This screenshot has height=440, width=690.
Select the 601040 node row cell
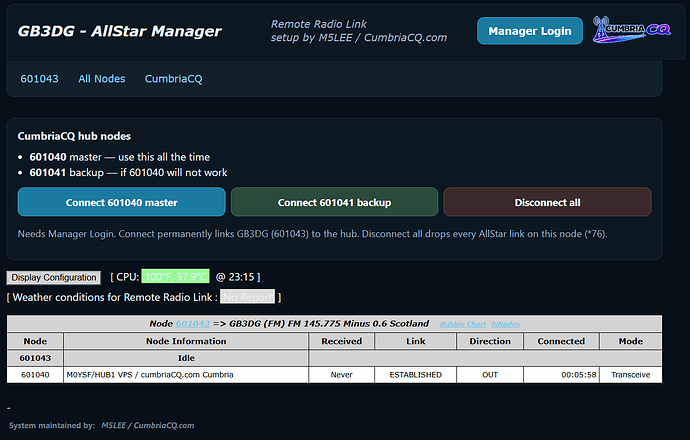tap(35, 374)
